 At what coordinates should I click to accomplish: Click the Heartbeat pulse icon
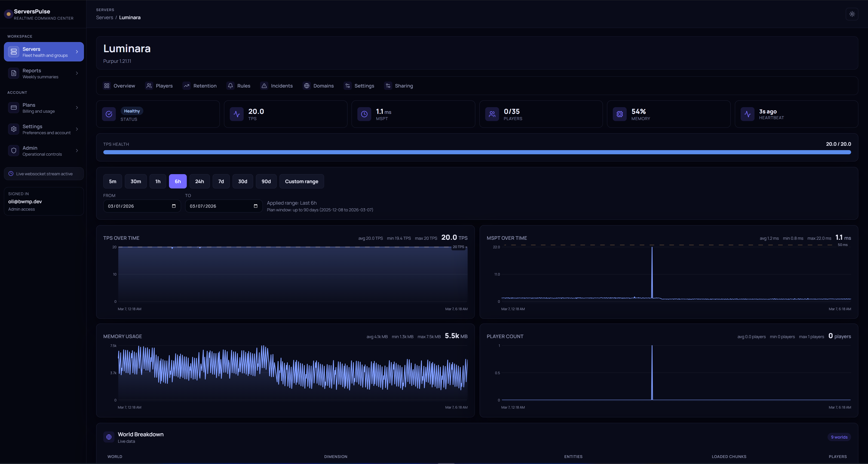tap(747, 114)
